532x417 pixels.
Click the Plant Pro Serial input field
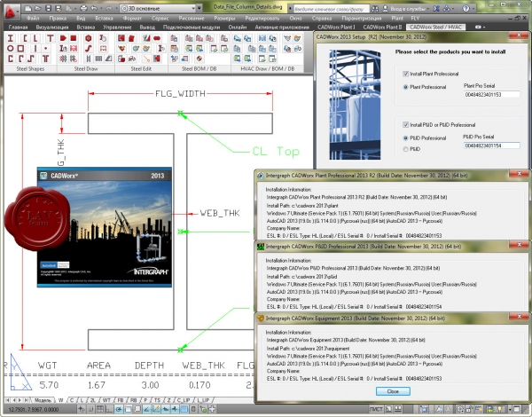click(491, 94)
